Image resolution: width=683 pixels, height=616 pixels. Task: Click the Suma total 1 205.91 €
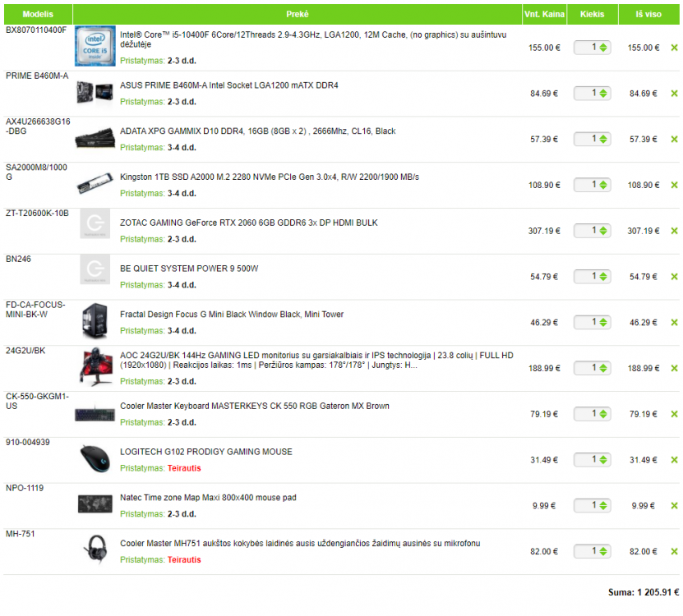tap(644, 592)
